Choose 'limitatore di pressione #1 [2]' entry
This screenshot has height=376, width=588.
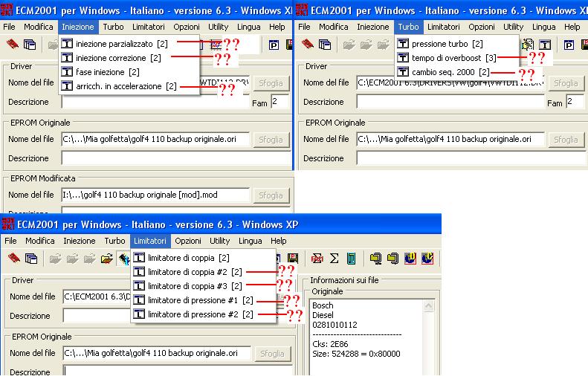204,300
